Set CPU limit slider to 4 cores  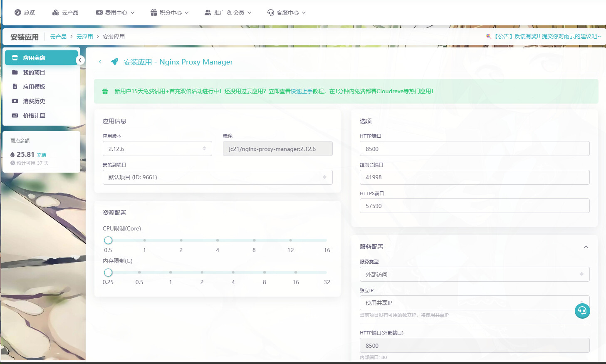(x=218, y=240)
